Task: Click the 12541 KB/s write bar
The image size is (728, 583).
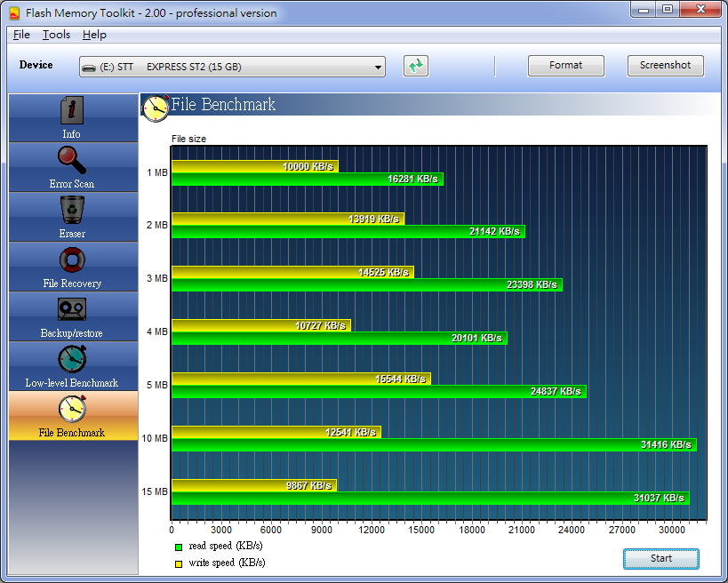Action: pyautogui.click(x=276, y=432)
